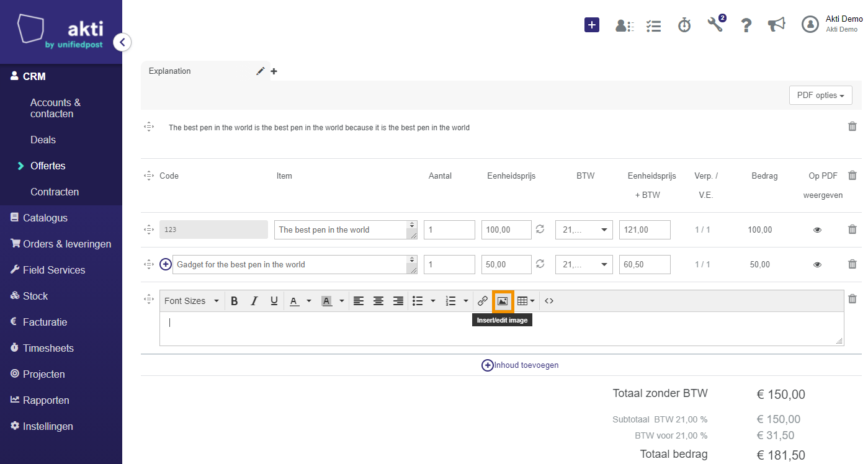Open the BTW dropdown for Gadget row

coord(584,264)
